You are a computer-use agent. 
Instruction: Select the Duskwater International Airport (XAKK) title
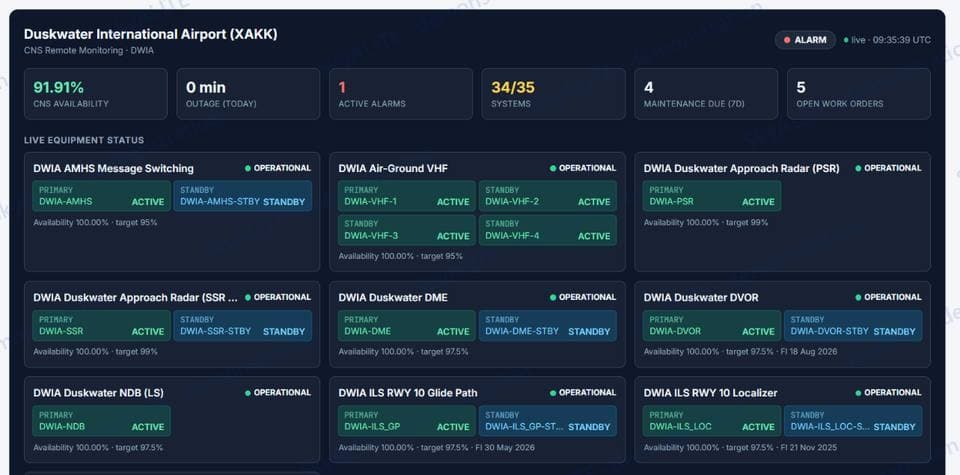(151, 34)
